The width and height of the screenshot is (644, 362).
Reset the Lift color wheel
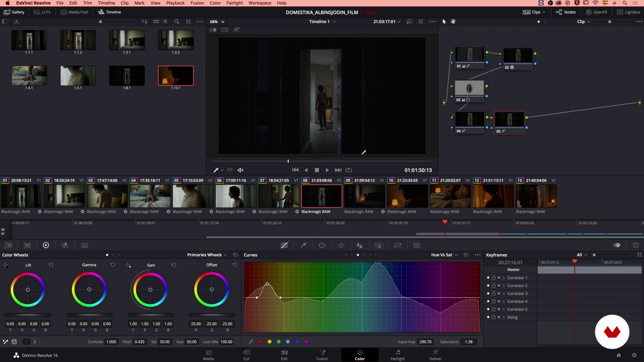(51, 265)
